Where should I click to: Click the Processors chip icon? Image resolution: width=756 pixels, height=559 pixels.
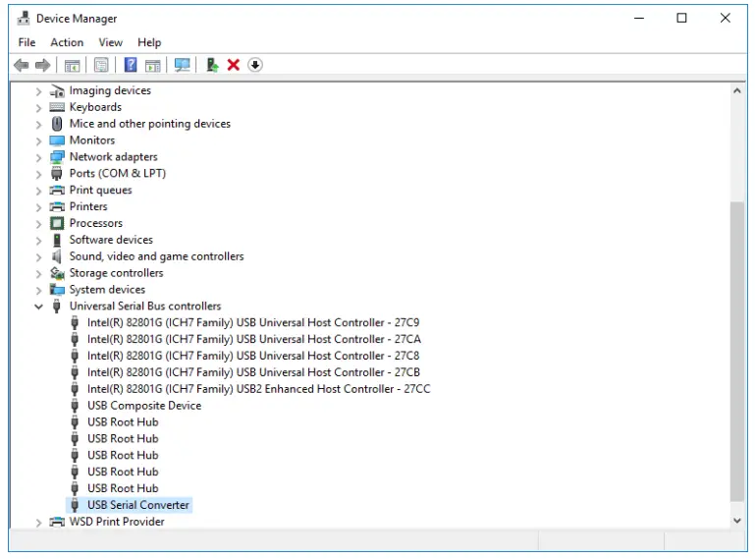point(57,223)
